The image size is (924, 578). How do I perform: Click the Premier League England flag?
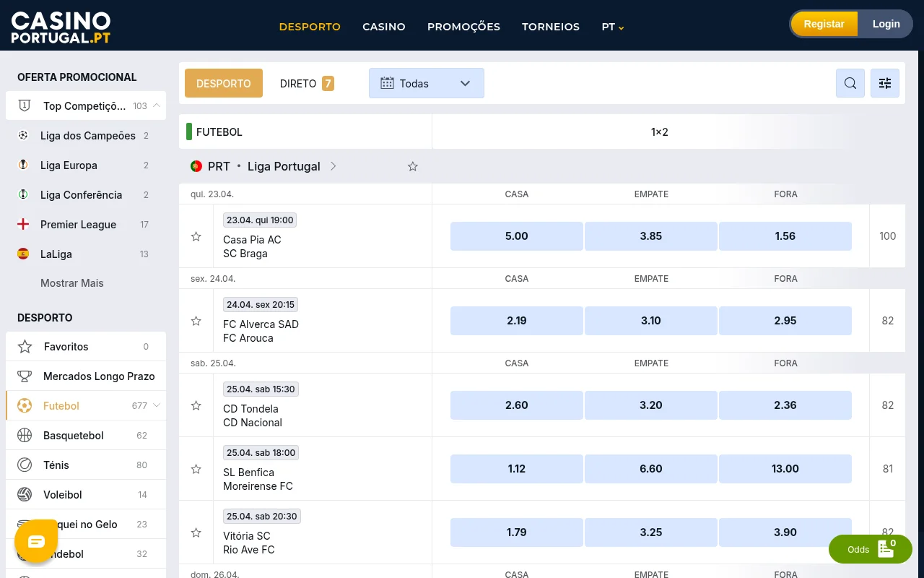[x=23, y=224]
